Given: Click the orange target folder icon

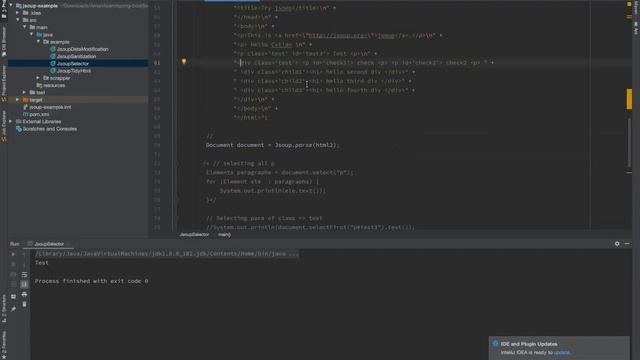Looking at the screenshot, I should point(26,100).
